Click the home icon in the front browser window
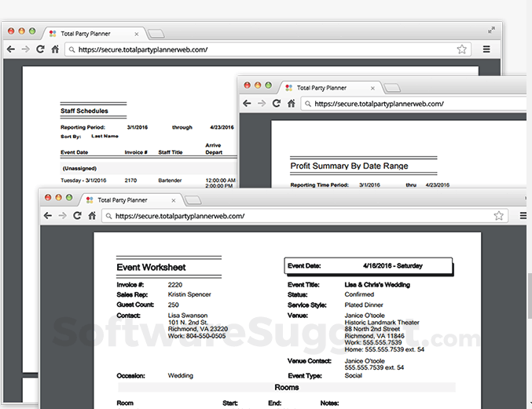The width and height of the screenshot is (532, 409). 92,216
